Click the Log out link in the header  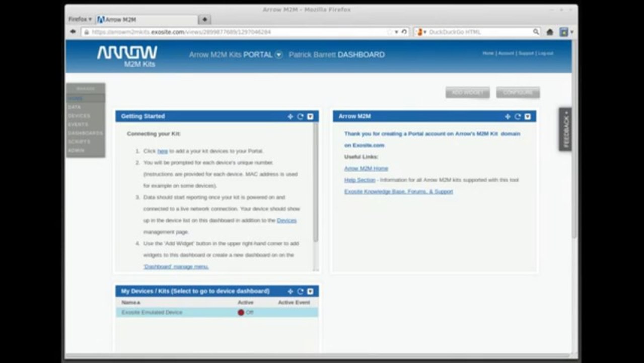545,53
